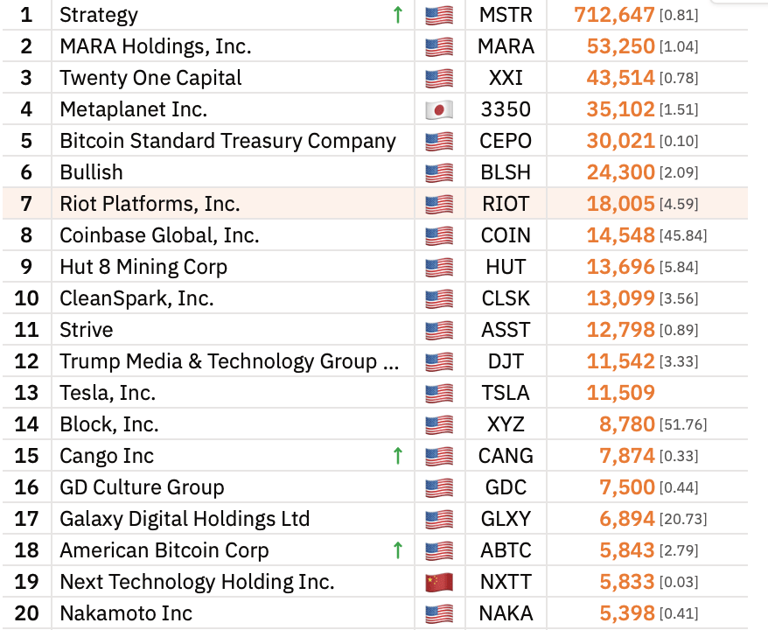
Task: Click the BLSH ticker for Bullish
Action: tap(506, 173)
